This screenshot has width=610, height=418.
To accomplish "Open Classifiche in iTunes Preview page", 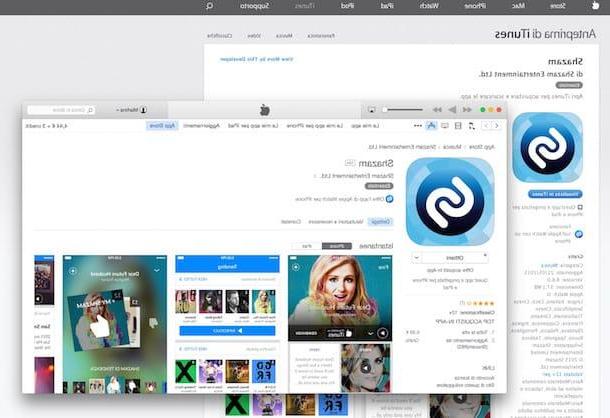I will coord(220,35).
